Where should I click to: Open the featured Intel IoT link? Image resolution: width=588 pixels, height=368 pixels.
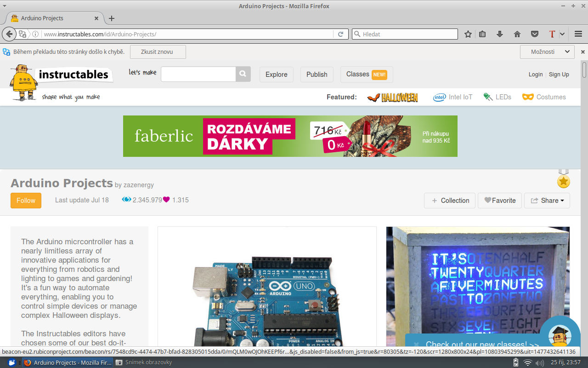(x=453, y=97)
